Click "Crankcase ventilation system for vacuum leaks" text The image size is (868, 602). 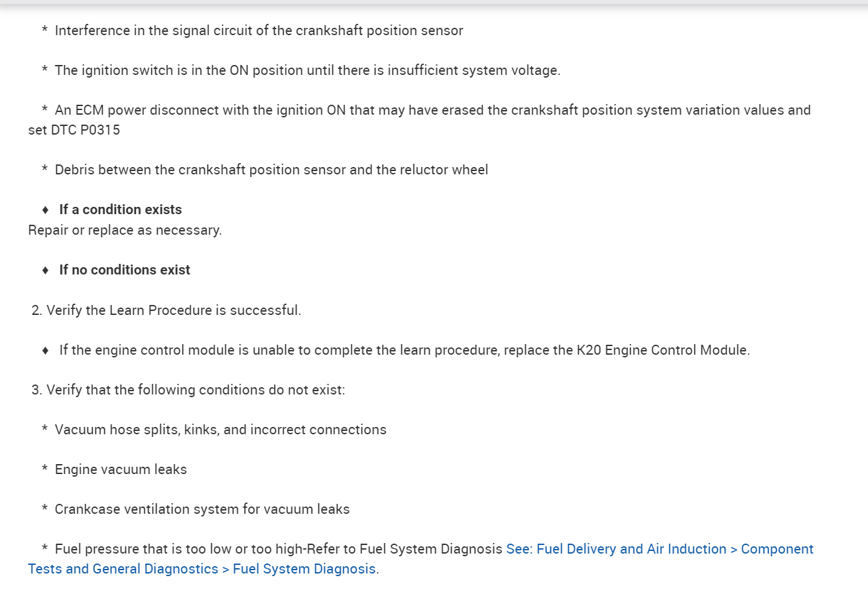(x=202, y=509)
